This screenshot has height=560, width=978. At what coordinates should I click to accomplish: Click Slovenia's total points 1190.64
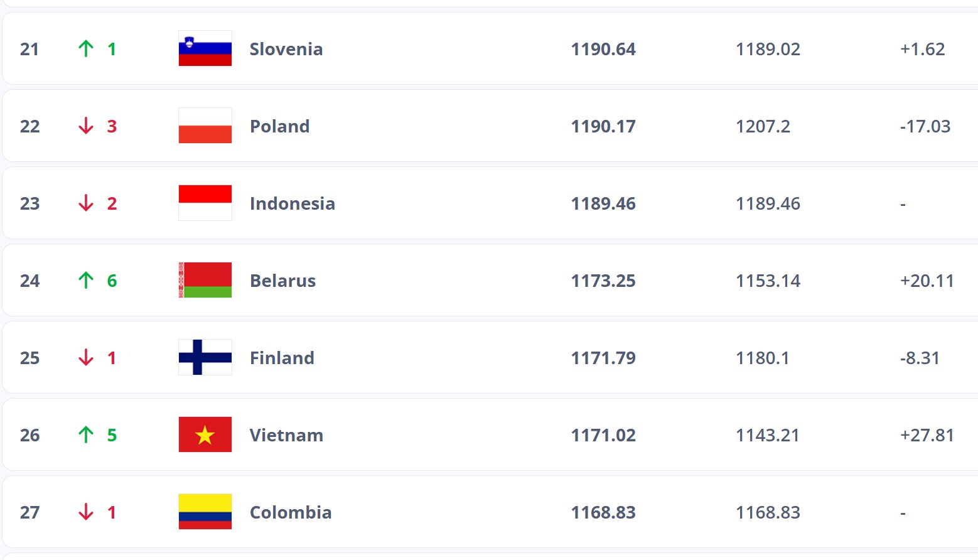[603, 49]
